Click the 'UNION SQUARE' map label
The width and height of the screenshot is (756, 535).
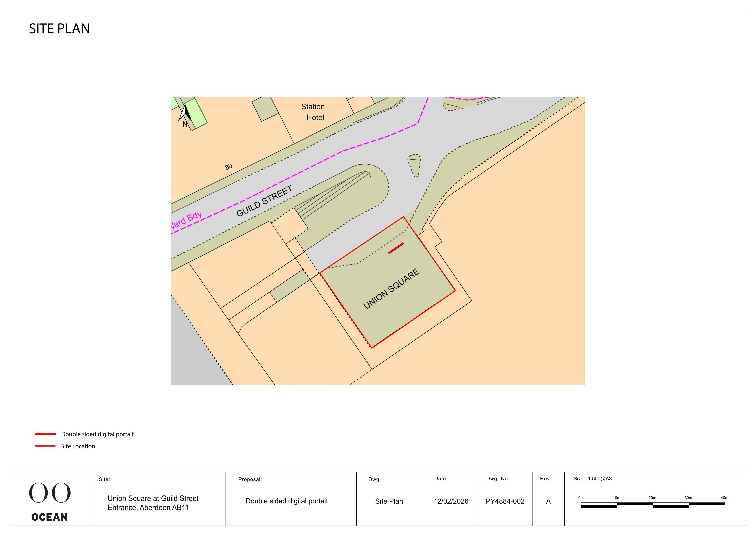click(x=391, y=289)
